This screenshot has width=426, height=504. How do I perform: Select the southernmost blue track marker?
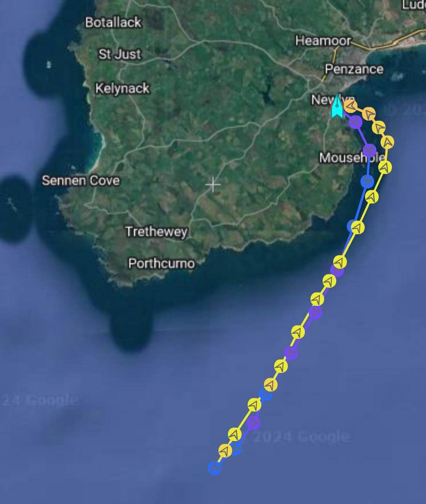[215, 468]
